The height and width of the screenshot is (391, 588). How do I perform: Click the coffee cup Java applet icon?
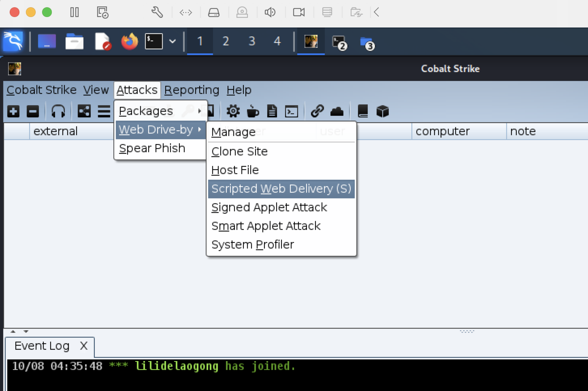pos(253,111)
